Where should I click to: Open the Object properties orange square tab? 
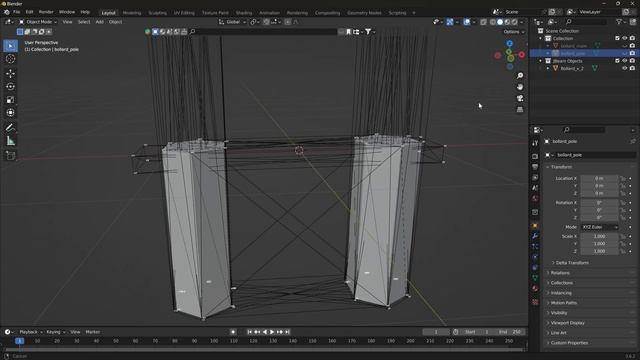(535, 225)
